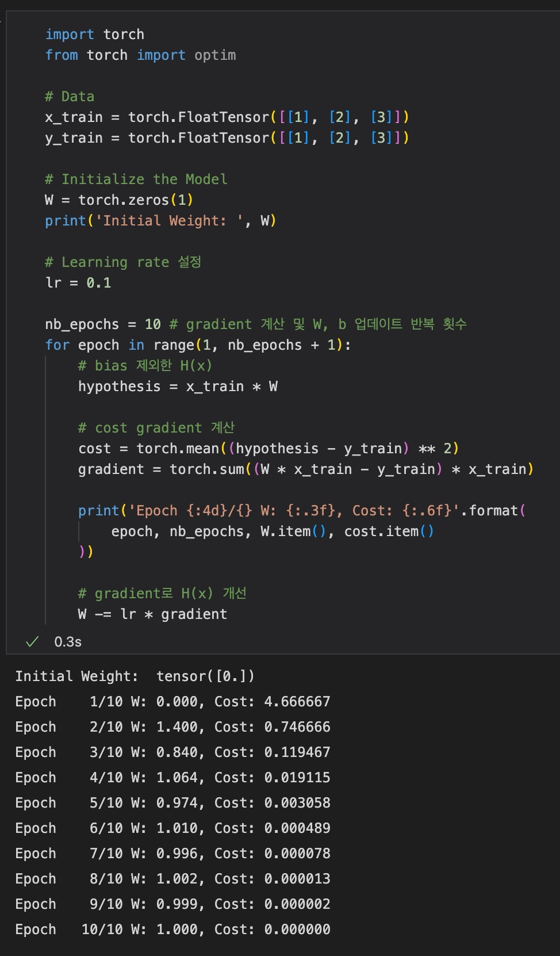Click the '# Learning rate 설정' comment
Screen dimensions: 560x956
click(123, 262)
